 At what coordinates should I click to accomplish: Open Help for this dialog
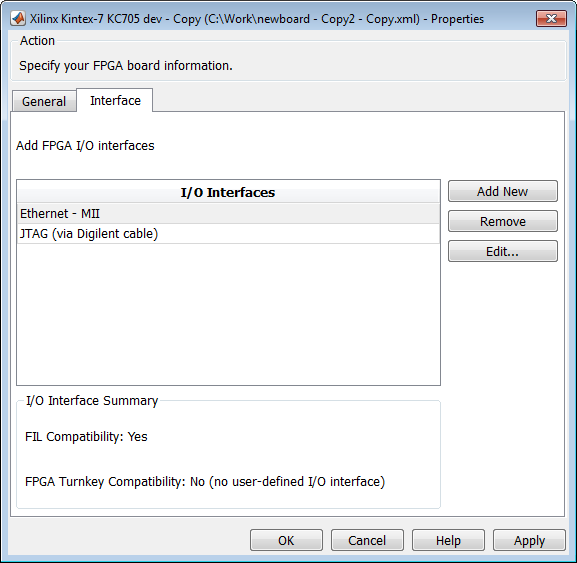coord(448,540)
